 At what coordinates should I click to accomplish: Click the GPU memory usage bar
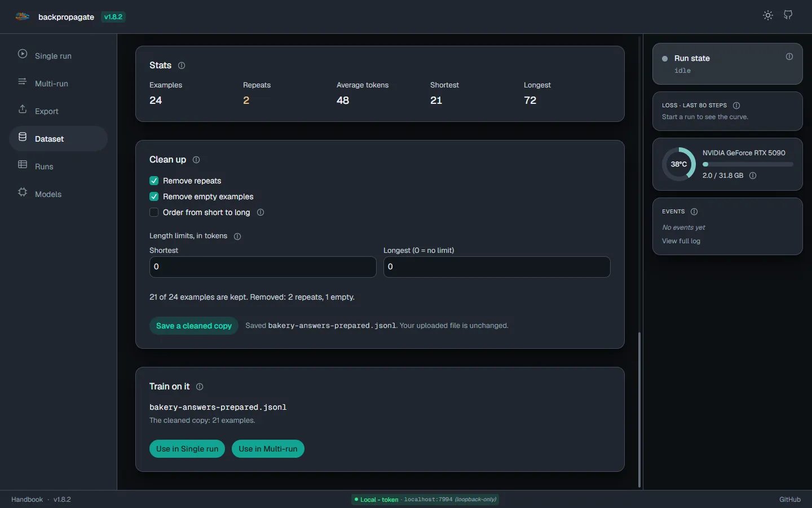pos(748,164)
